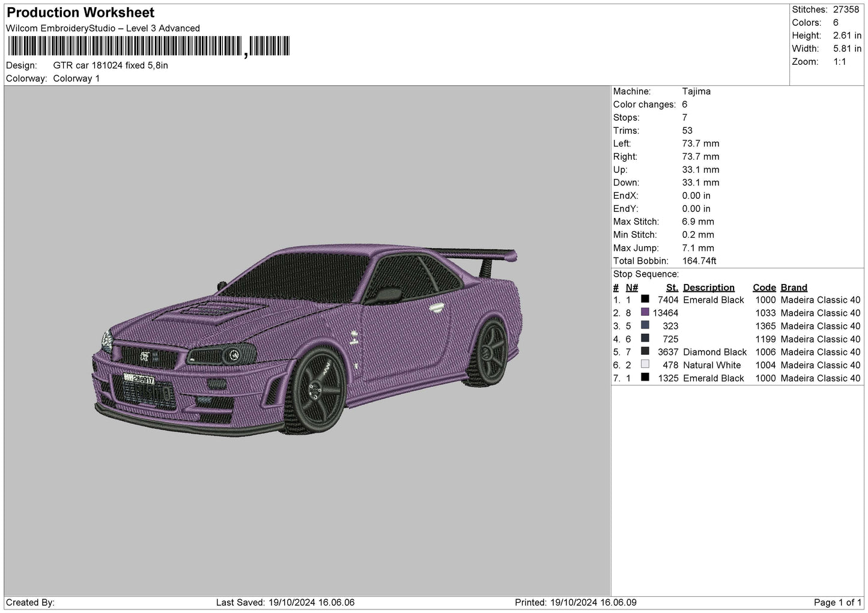Image resolution: width=868 pixels, height=613 pixels.
Task: Click 'Wilcom EmbroideryStudio – Level 3 Advanced' text
Action: (103, 28)
